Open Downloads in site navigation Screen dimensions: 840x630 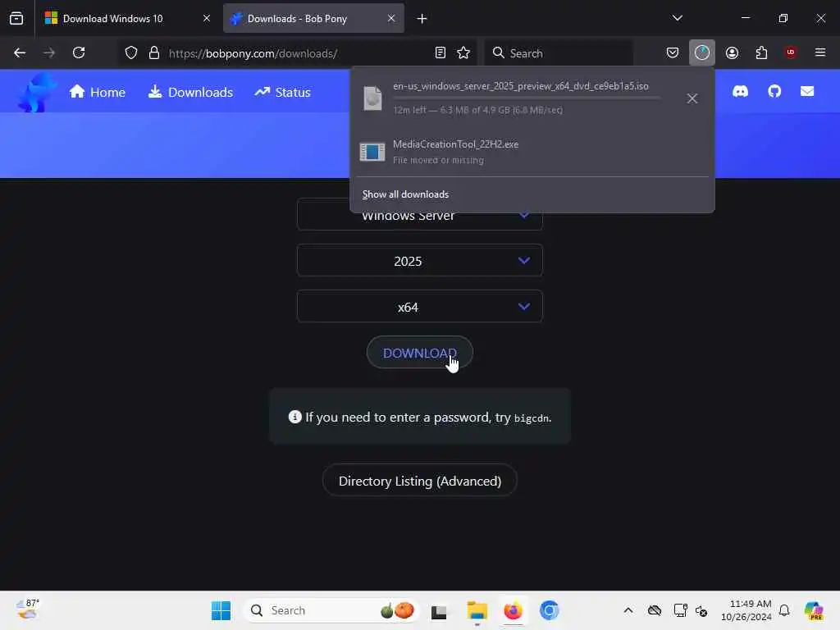pos(190,92)
